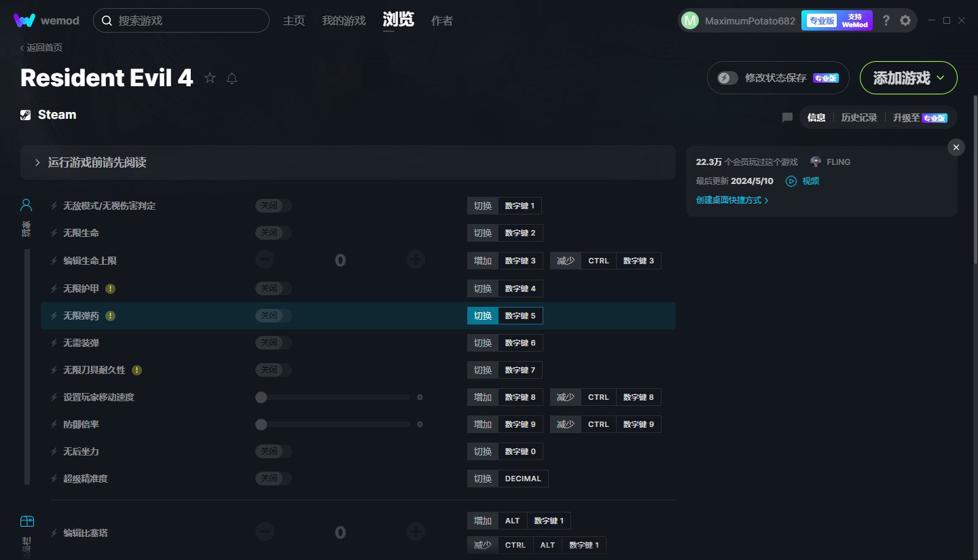The height and width of the screenshot is (560, 978).
Task: Toggle 无后坐力 switch
Action: coord(274,451)
